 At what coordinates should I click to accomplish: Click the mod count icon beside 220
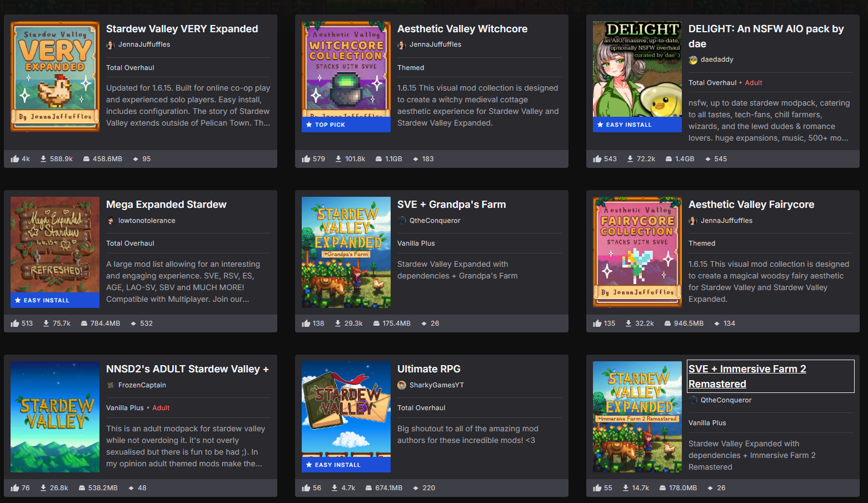tap(416, 488)
